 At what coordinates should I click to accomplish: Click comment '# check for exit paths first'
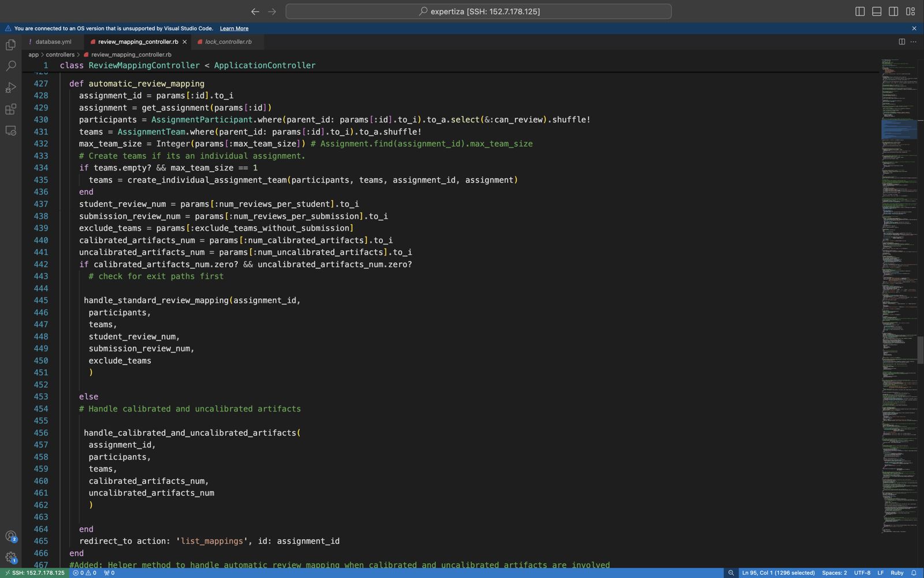[156, 276]
